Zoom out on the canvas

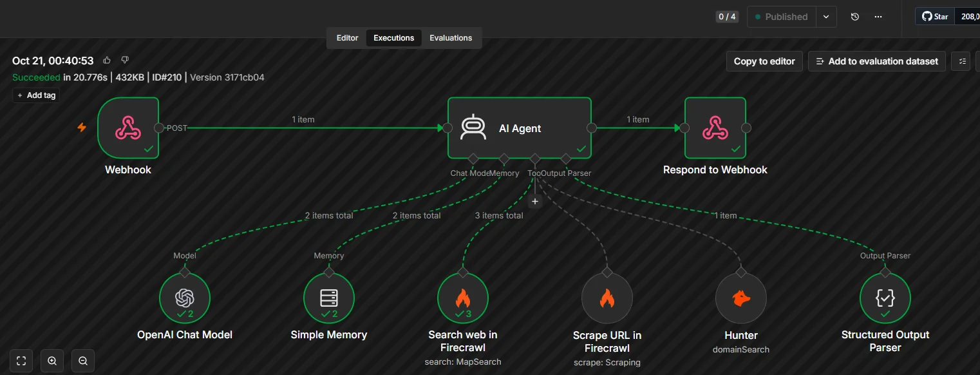pos(83,361)
